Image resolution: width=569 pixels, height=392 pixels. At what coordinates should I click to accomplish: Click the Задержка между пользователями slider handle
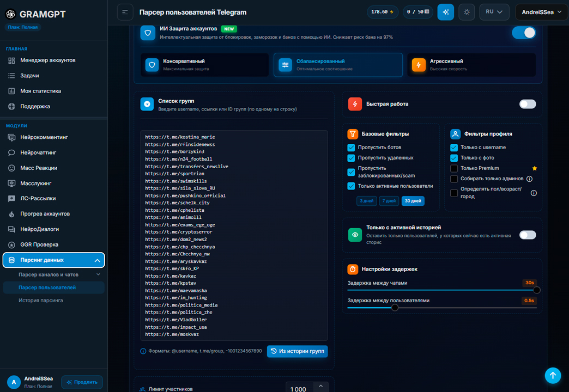click(x=395, y=308)
